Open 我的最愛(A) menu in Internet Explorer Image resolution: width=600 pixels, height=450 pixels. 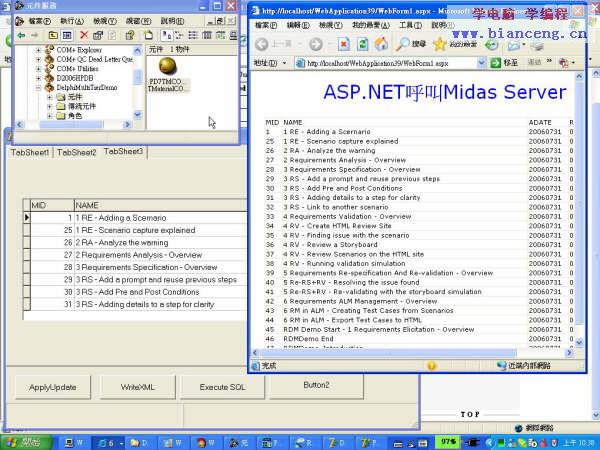(x=371, y=25)
